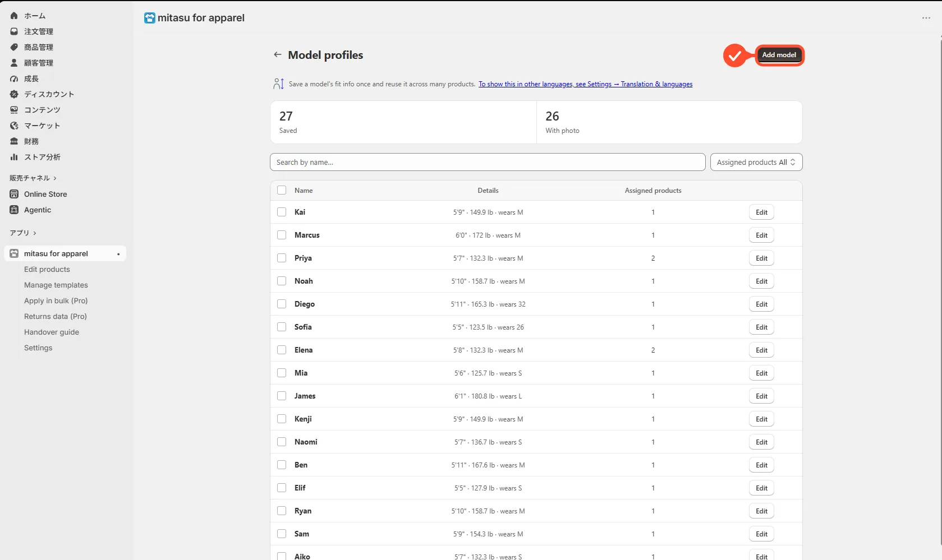The height and width of the screenshot is (560, 942).
Task: Check the box for Diego
Action: (x=282, y=304)
